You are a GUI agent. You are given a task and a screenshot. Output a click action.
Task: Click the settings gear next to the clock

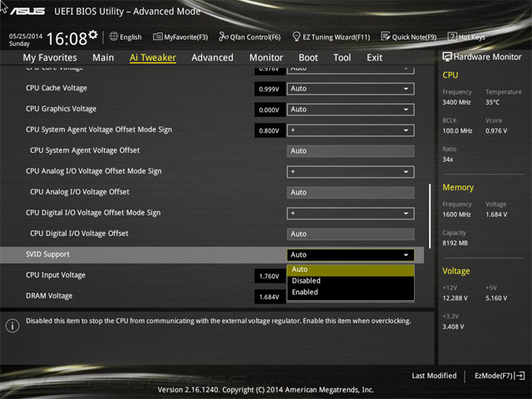(x=93, y=35)
